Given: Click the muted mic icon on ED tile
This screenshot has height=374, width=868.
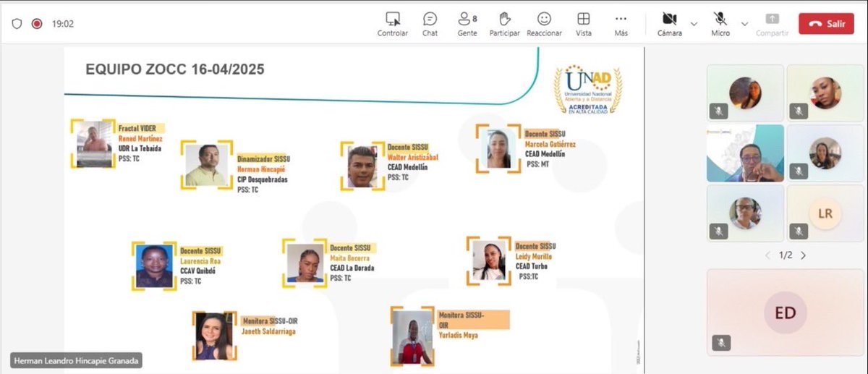Looking at the screenshot, I should click(x=720, y=343).
